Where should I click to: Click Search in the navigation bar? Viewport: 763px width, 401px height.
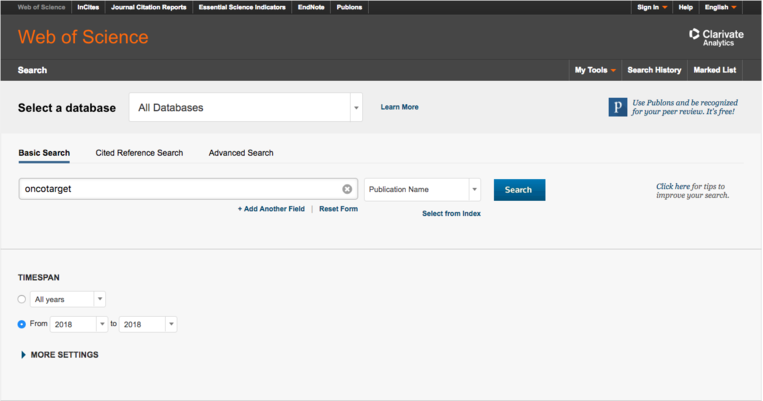33,70
